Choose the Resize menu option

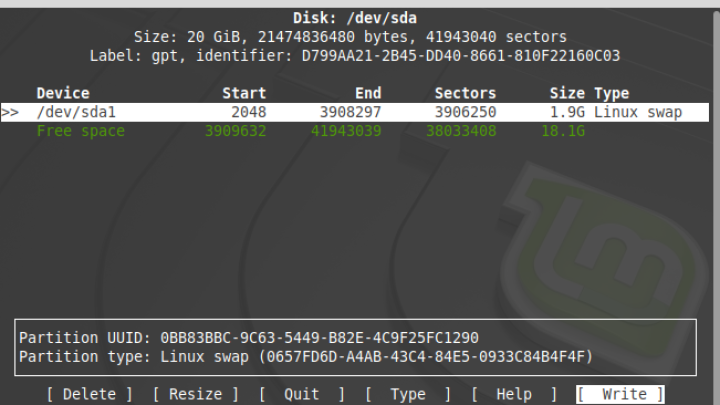coord(196,394)
